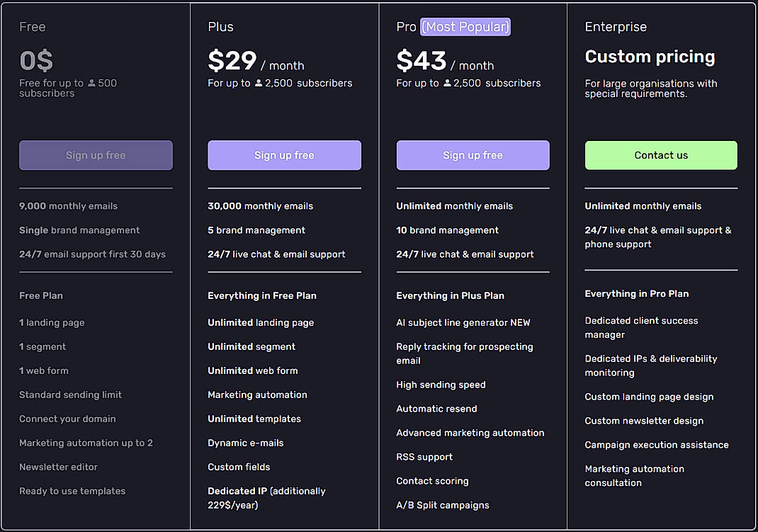Click the $29 price
This screenshot has height=532, width=758.
click(x=232, y=61)
